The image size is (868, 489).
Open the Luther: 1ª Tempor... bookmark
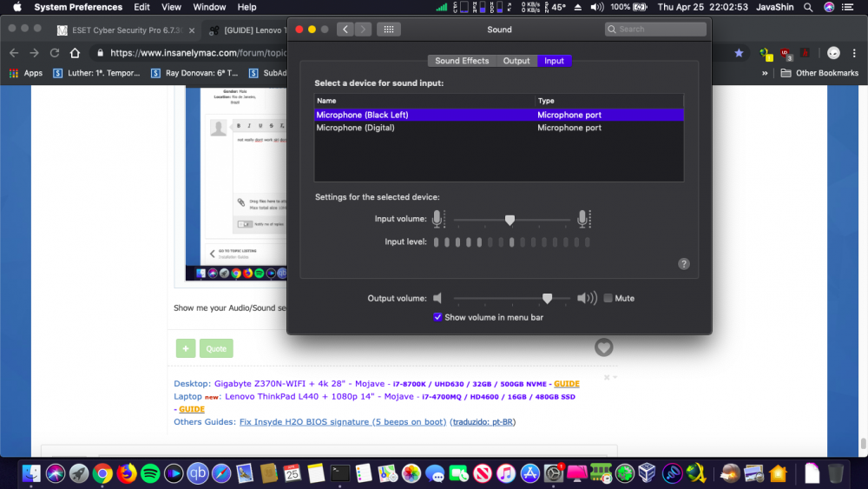pyautogui.click(x=96, y=73)
